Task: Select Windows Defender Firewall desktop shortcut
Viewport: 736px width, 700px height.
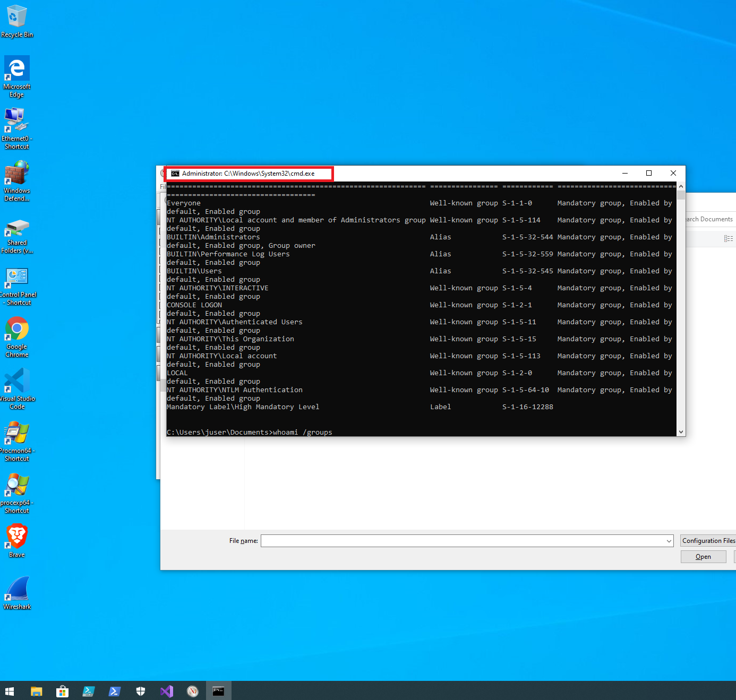Action: tap(16, 181)
